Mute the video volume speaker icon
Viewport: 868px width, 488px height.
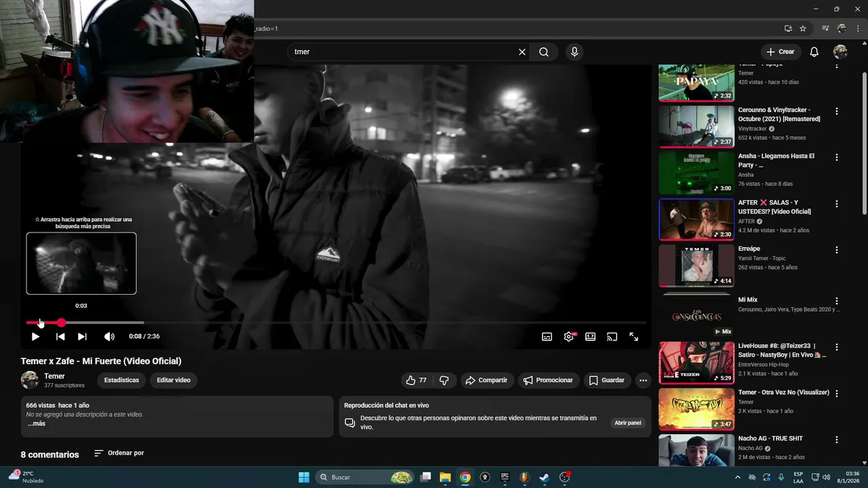coord(109,337)
